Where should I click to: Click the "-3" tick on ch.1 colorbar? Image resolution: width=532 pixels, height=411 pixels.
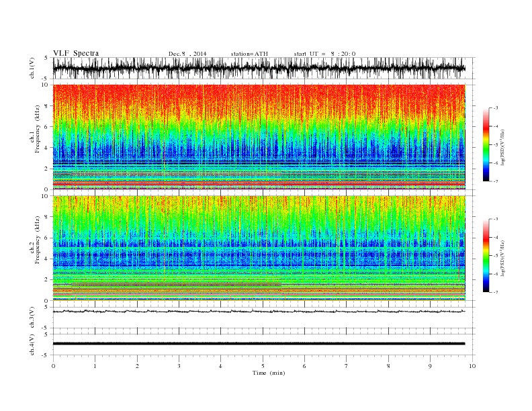tap(495, 108)
